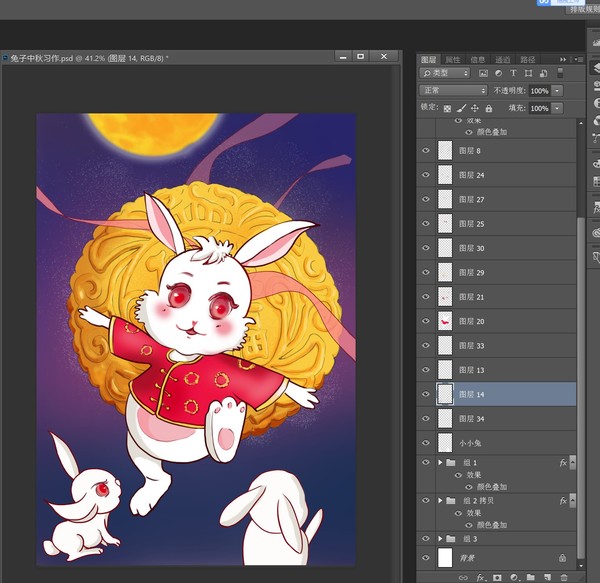600x583 pixels.
Task: Hide 图层 8 using its eye icon
Action: tap(426, 150)
